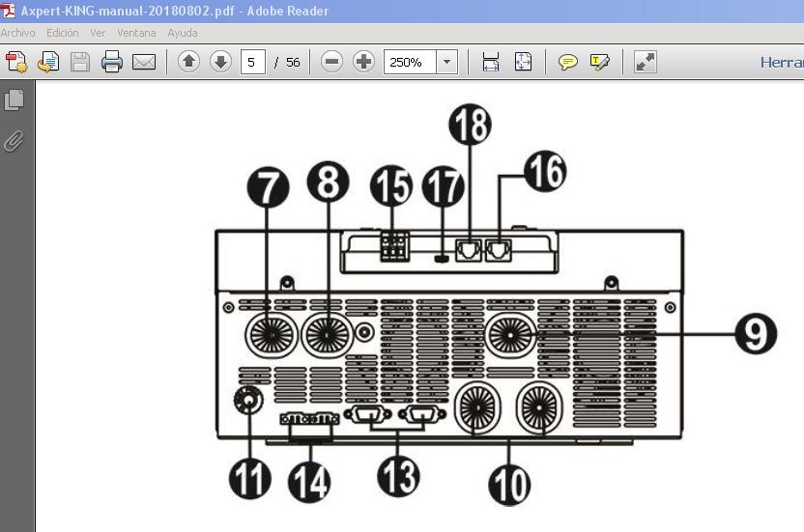This screenshot has height=532, width=804.
Task: Send file via email envelope icon
Action: click(144, 62)
